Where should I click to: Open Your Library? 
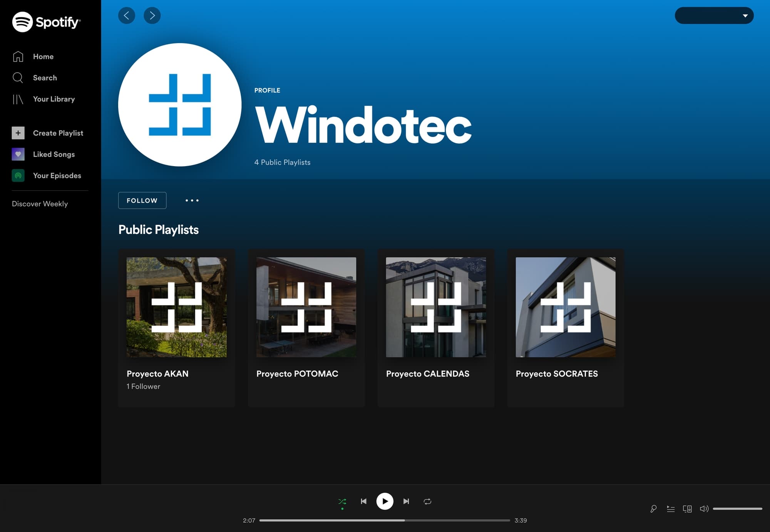pyautogui.click(x=54, y=99)
